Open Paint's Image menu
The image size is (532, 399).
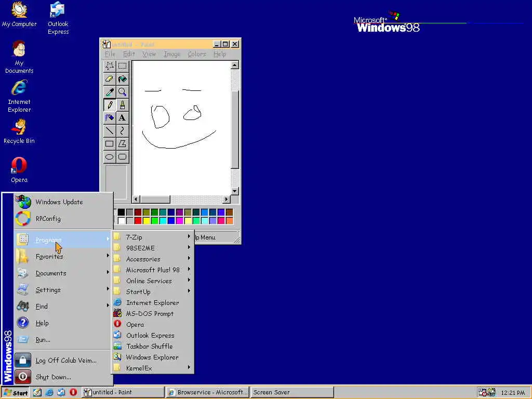[171, 54]
